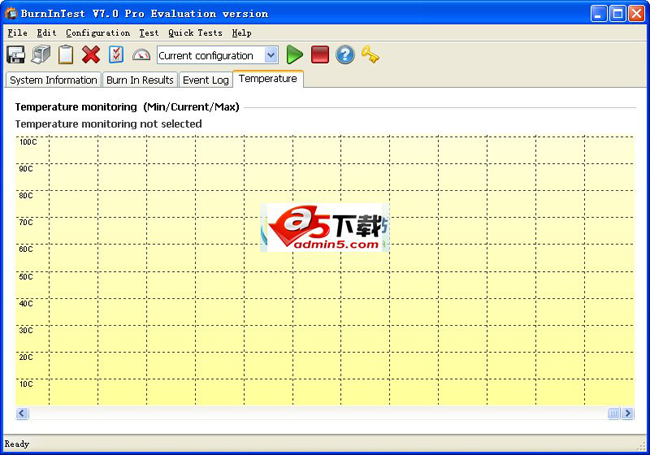The width and height of the screenshot is (650, 455).
Task: Click the clipboard copy icon
Action: (65, 55)
